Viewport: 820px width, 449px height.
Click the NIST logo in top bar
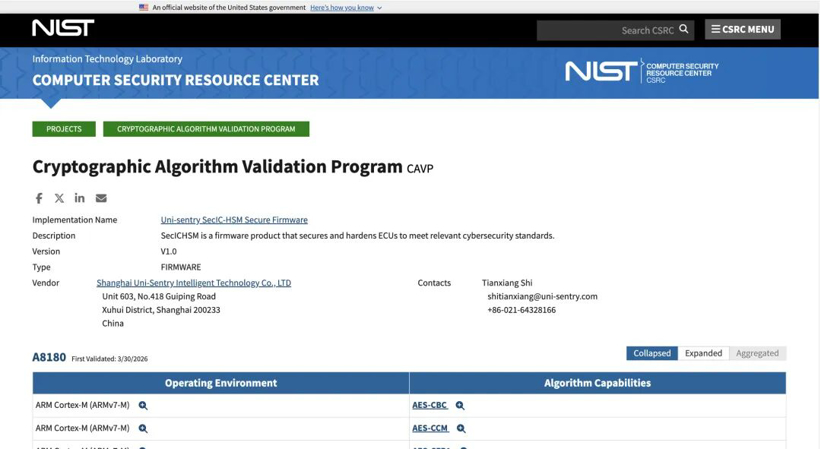click(63, 29)
